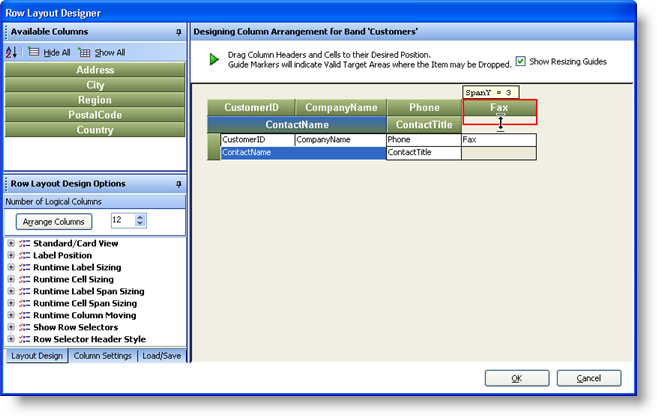Increase the number of logical columns

140,217
